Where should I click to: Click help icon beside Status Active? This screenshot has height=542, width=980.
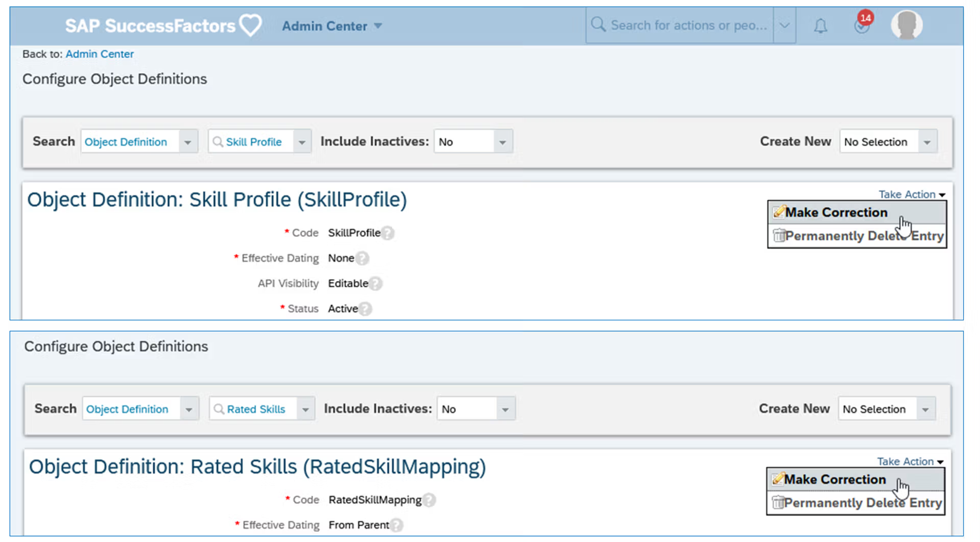pos(365,309)
